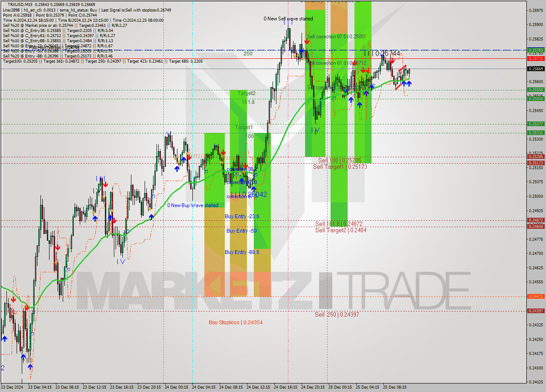
Task: Click the red 0.24397 price tag
Action: [x=536, y=311]
